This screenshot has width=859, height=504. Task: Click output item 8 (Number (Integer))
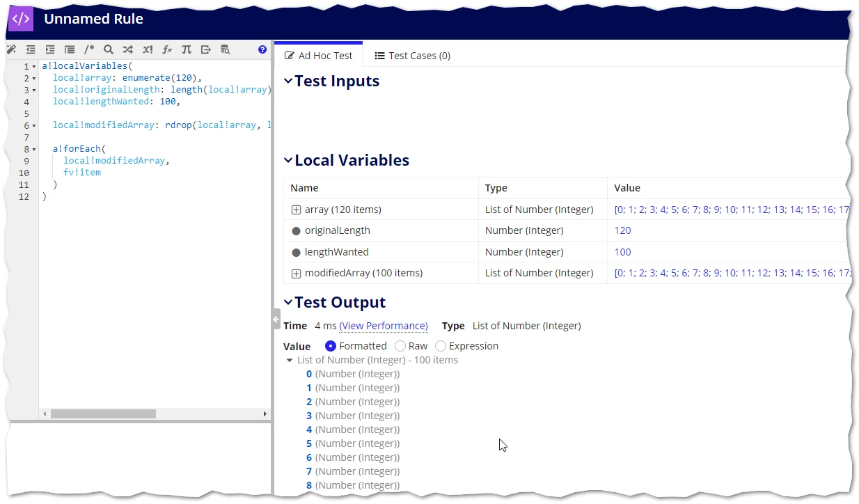[x=354, y=485]
